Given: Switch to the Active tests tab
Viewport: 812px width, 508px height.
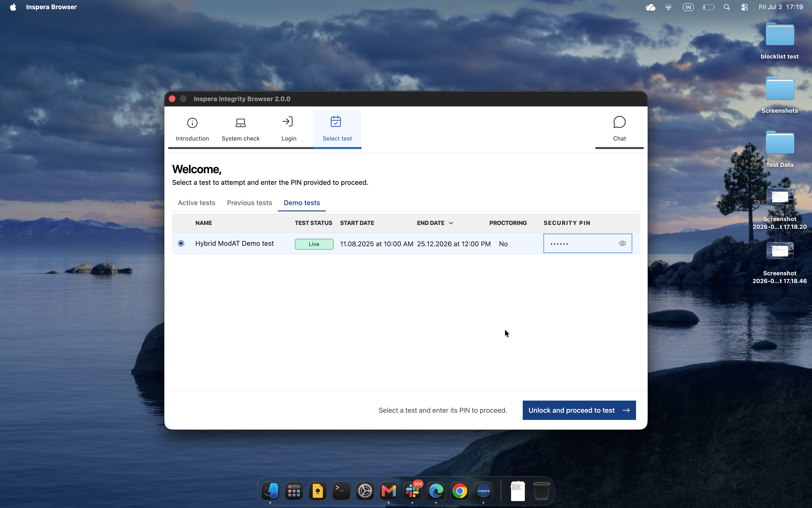Looking at the screenshot, I should click(x=196, y=203).
